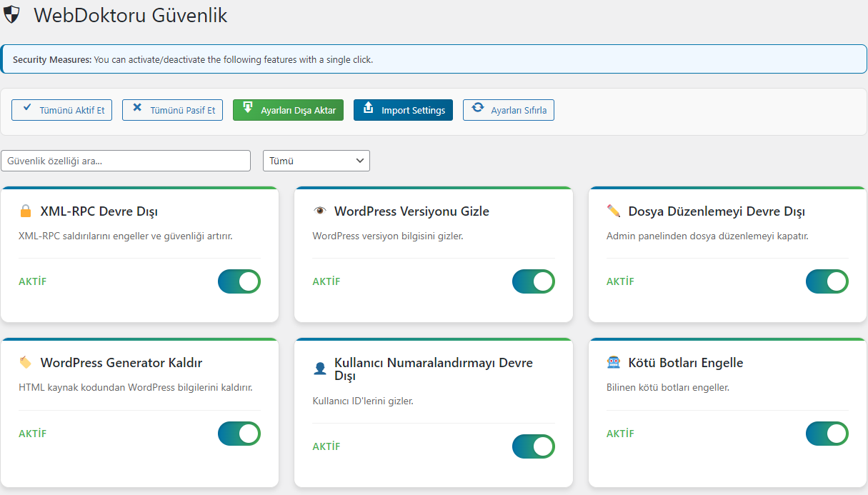The image size is (868, 495).
Task: Click the tag icon for WordPress Generator Kaldır
Action: (x=26, y=363)
